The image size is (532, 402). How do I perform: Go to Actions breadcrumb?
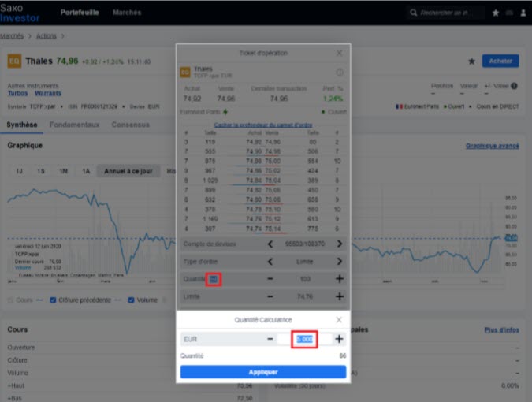(x=47, y=36)
